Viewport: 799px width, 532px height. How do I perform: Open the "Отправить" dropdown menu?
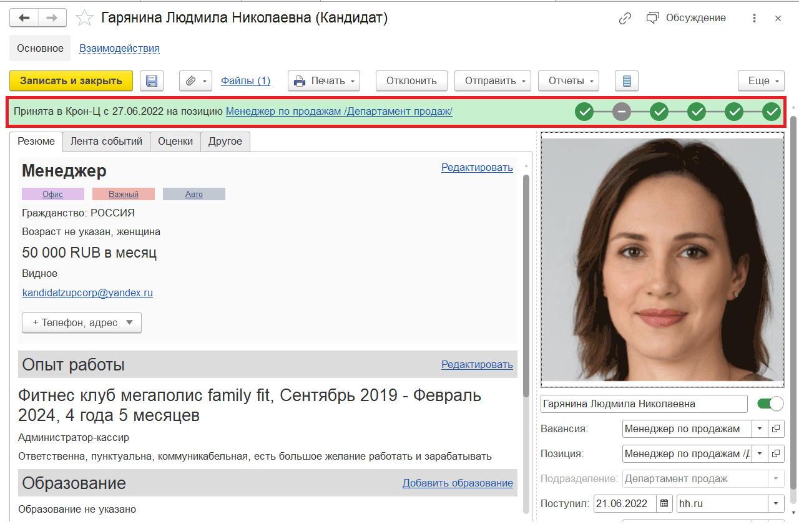(493, 80)
